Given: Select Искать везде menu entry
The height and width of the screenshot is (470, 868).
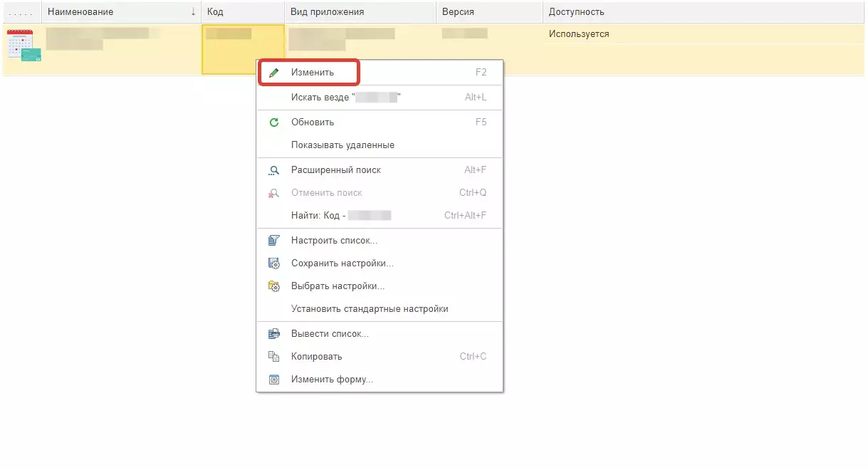Looking at the screenshot, I should [x=379, y=98].
